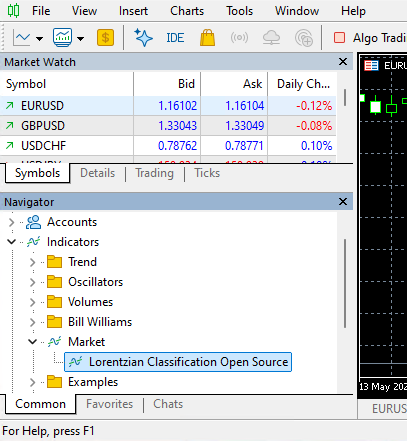Viewport: 407px width, 441px height.
Task: Click the Ask column header
Action: click(x=234, y=84)
